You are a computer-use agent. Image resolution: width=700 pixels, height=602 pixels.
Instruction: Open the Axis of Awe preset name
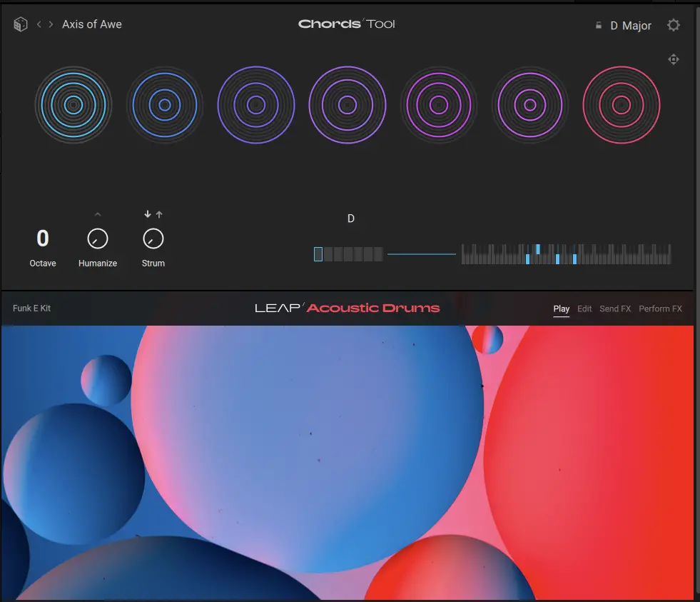(x=92, y=24)
